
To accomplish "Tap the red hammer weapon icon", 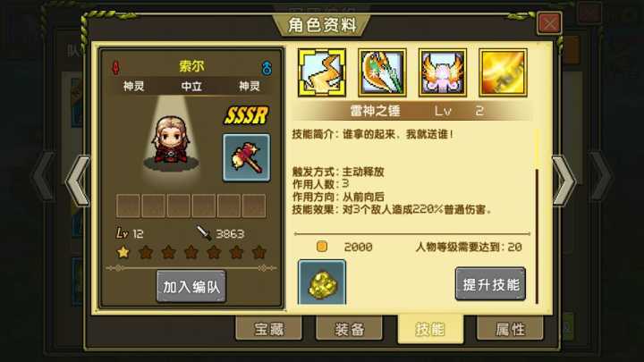I will pyautogui.click(x=247, y=157).
